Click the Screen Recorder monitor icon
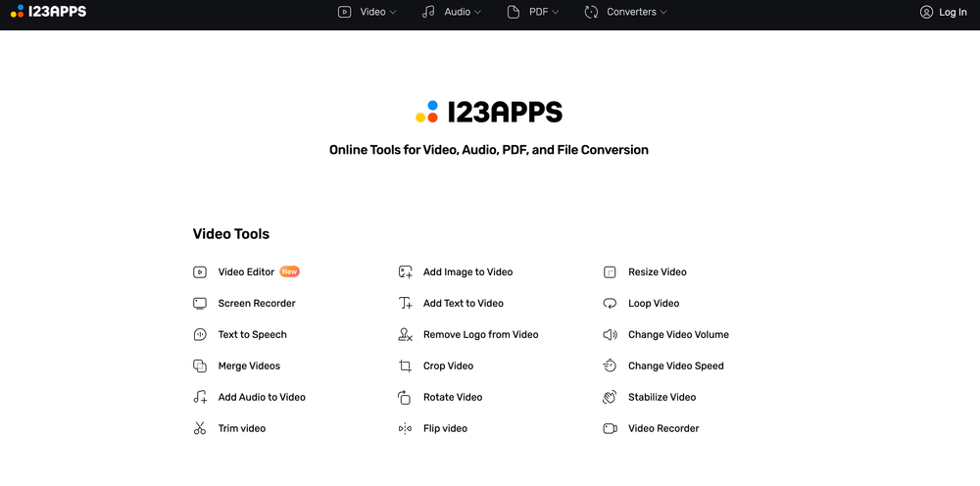This screenshot has height=486, width=980. pyautogui.click(x=199, y=304)
